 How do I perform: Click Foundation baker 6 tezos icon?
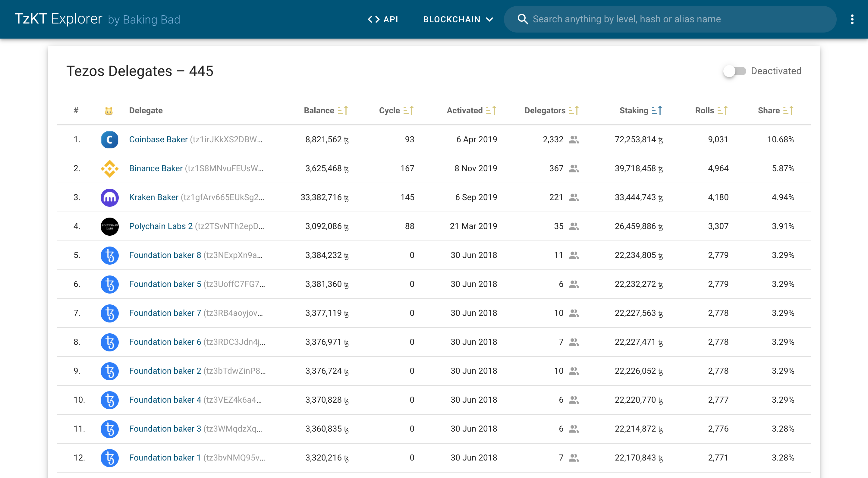click(109, 342)
